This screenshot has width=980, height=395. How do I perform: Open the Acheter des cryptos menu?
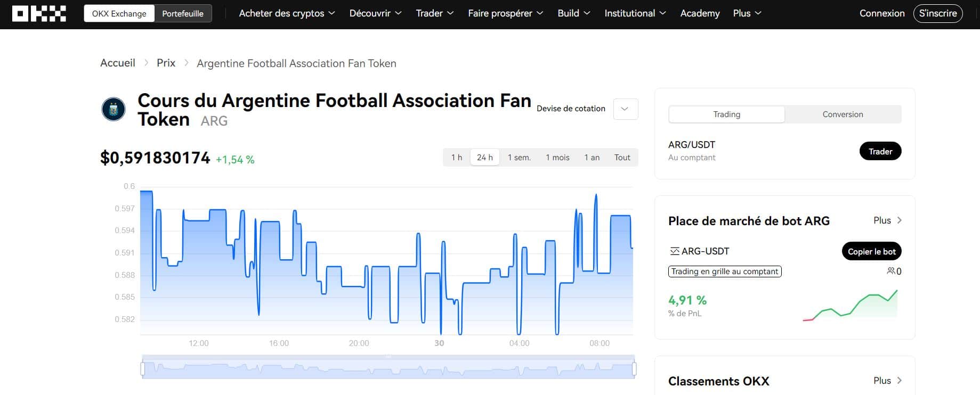[x=287, y=13]
